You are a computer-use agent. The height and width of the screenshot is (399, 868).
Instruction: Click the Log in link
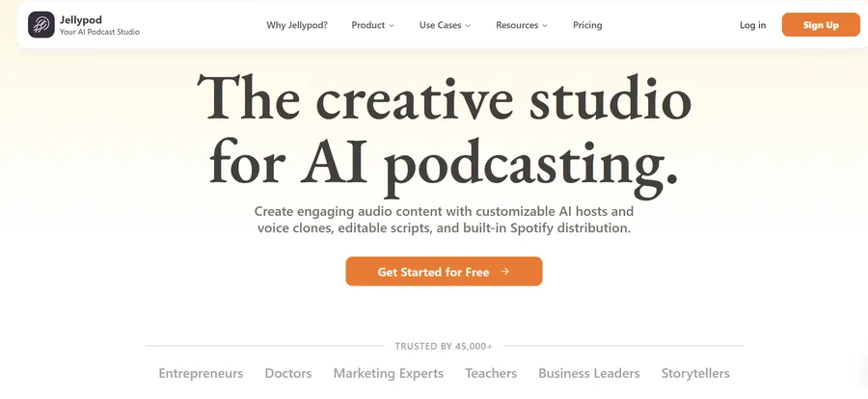(753, 25)
